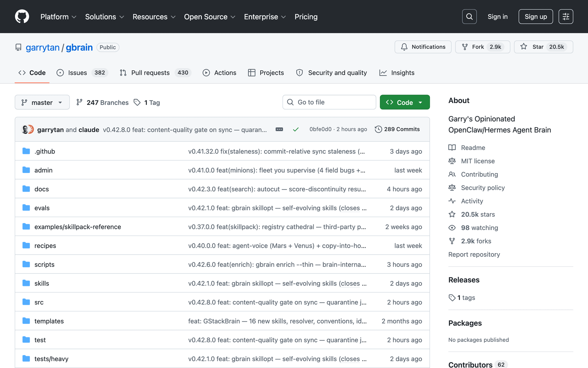588x368 pixels.
Task: Click the claude co-author link
Action: point(89,130)
